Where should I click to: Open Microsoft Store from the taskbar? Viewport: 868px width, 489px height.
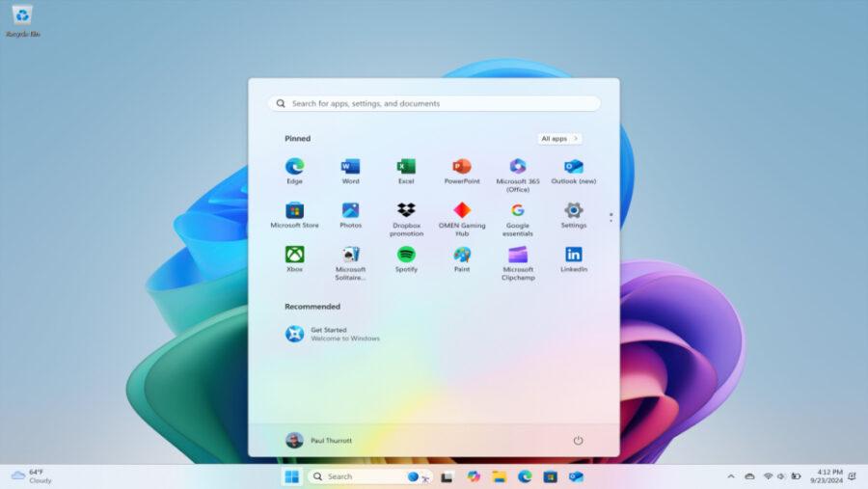click(551, 476)
